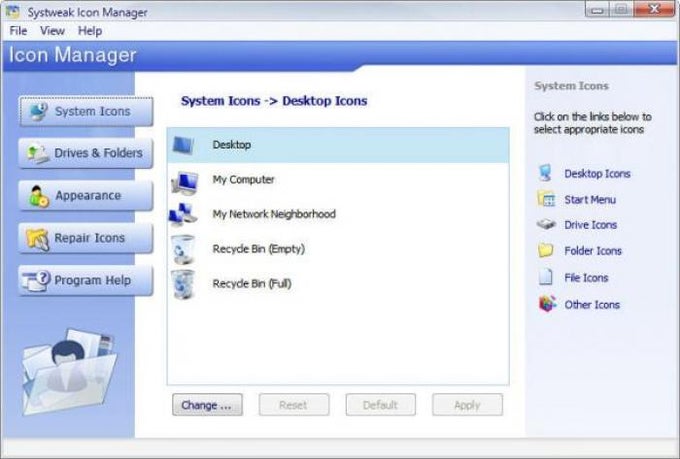This screenshot has height=459, width=680.
Task: Open the Desktop Icons link
Action: [x=597, y=174]
